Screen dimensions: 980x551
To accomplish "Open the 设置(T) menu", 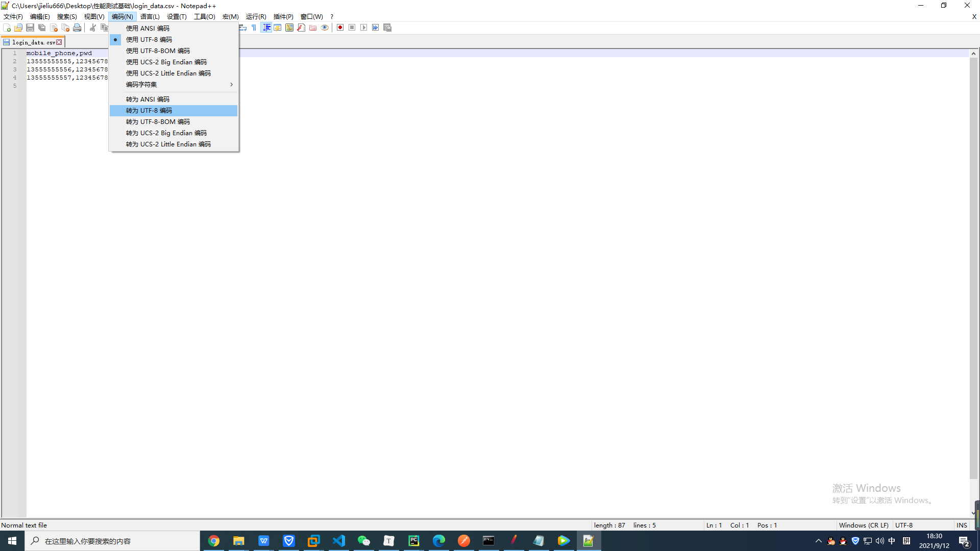I will tap(177, 17).
